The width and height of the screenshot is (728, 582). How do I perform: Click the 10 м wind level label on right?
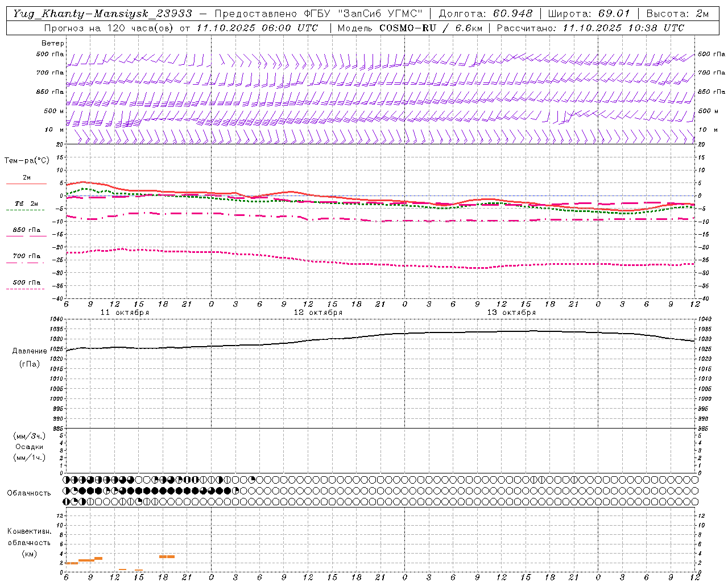click(x=707, y=130)
